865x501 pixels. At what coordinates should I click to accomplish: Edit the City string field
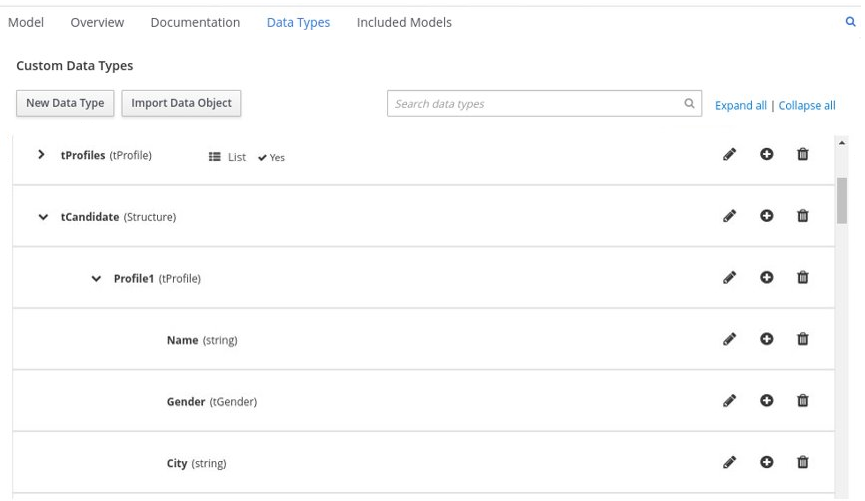(730, 463)
